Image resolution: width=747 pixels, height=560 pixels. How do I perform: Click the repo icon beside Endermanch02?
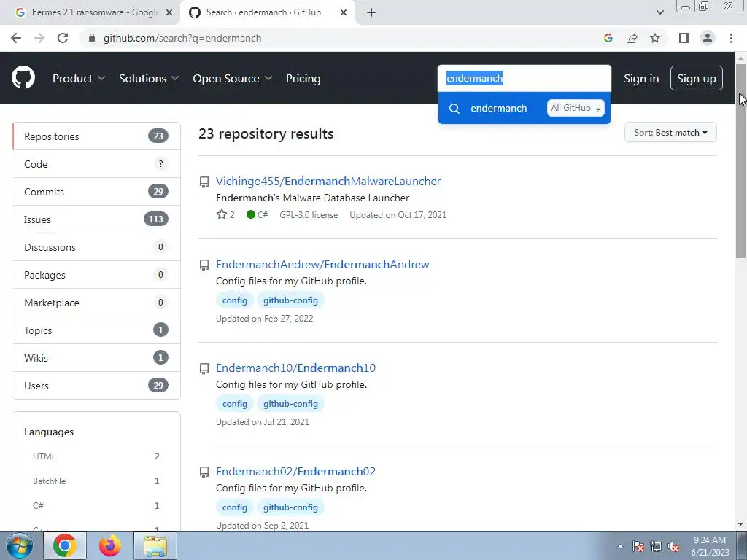tap(204, 472)
